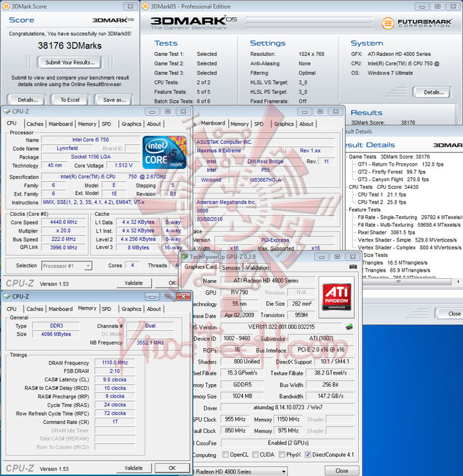Click the DRAM Frequency value 1110.0 MHz
Screen dimensions: 463x476
[x=114, y=362]
